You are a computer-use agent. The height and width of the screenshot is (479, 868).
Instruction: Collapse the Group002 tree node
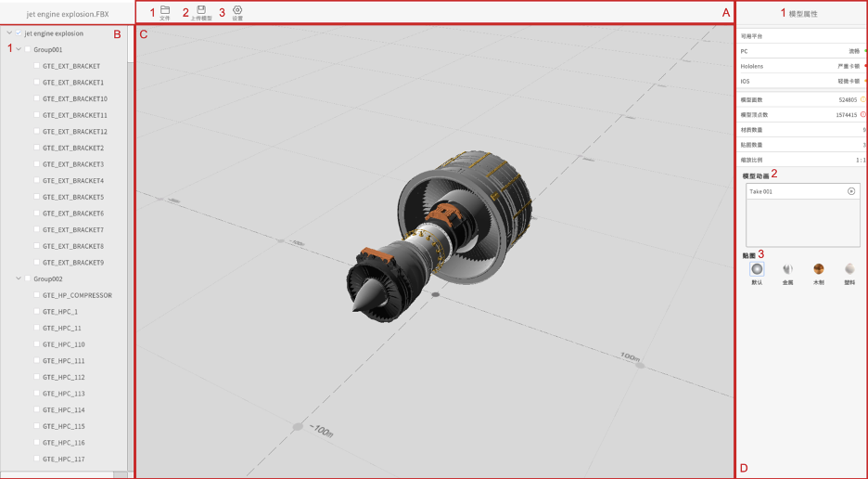pos(19,278)
